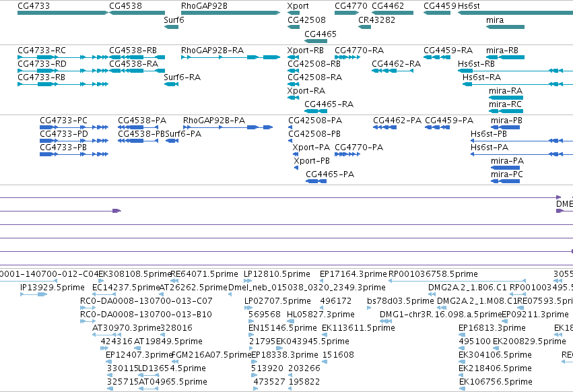Click the CG4462 gene bar

pyautogui.click(x=393, y=13)
